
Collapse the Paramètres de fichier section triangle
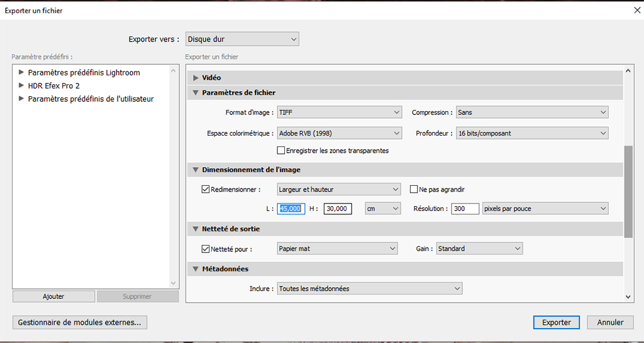pos(196,93)
